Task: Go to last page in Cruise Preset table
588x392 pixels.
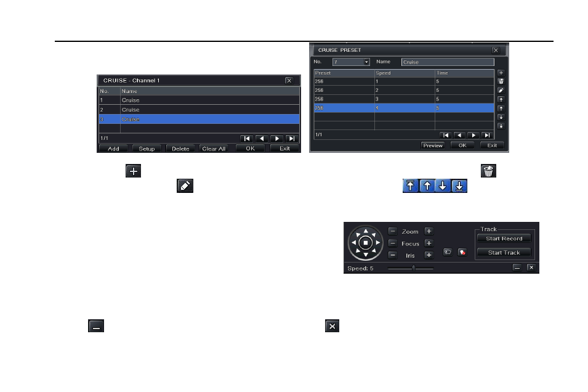Action: 487,135
